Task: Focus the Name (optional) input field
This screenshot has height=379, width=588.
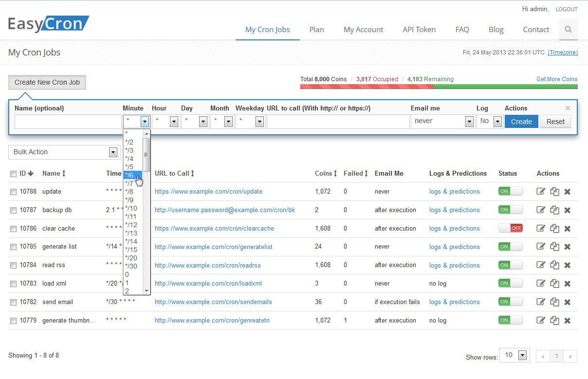Action: point(68,122)
